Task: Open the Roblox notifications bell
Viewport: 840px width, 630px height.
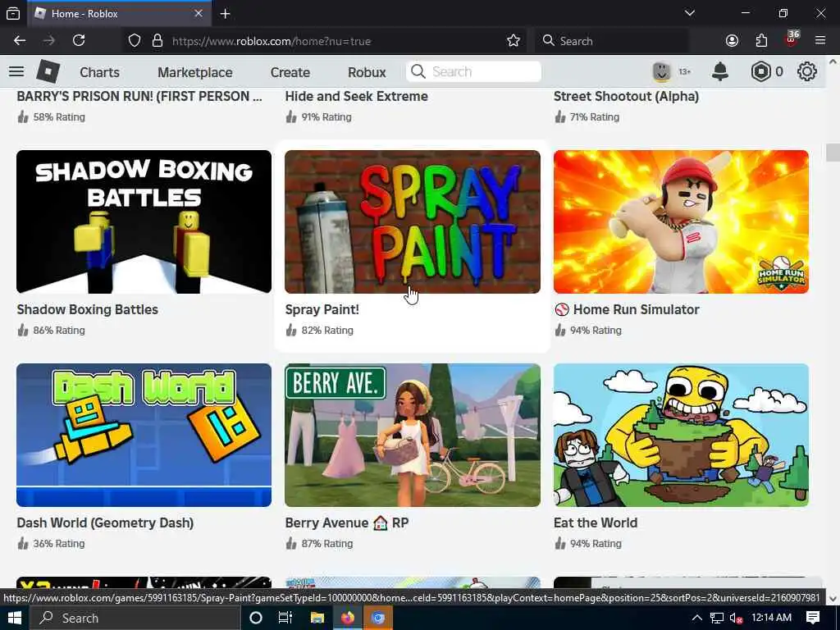Action: 720,71
